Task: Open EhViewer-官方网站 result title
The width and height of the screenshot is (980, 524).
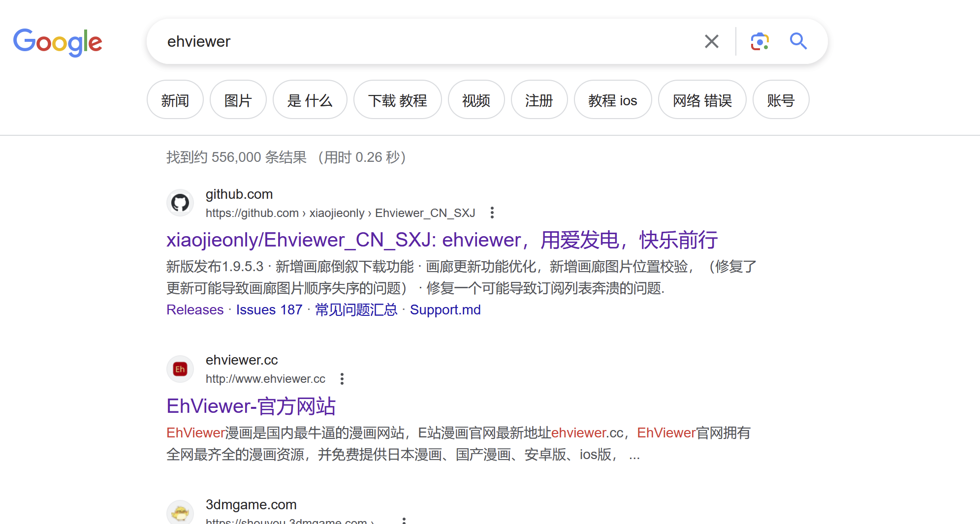Action: [x=251, y=406]
